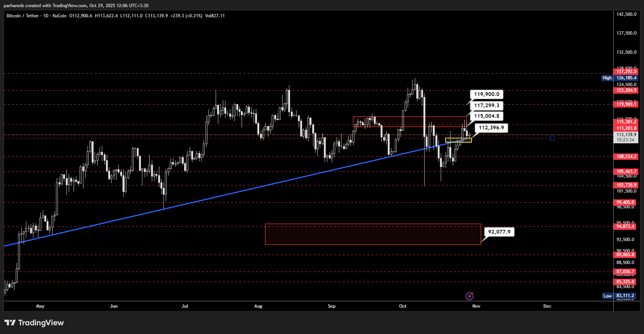This screenshot has width=644, height=334.
Task: Select the 112,396.9 price callout
Action: click(491, 128)
